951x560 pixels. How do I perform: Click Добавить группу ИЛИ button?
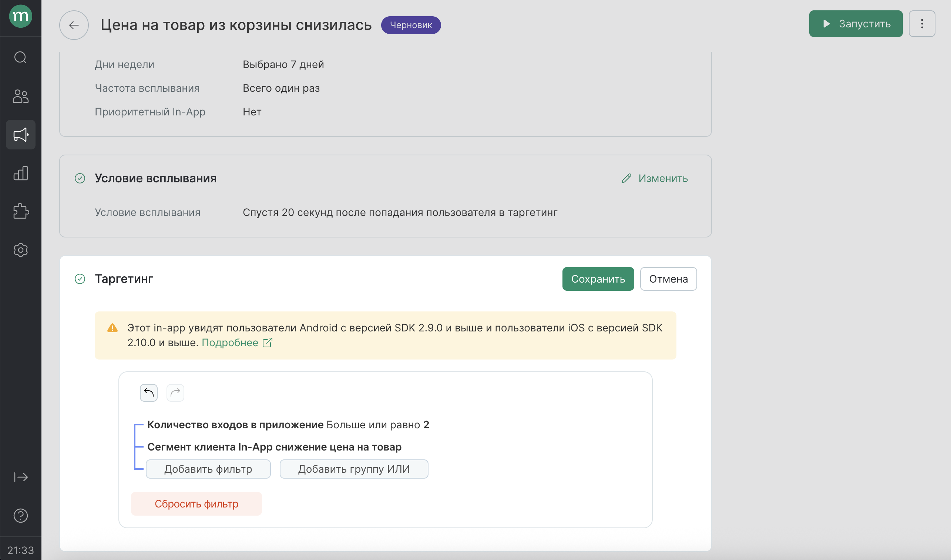coord(354,469)
